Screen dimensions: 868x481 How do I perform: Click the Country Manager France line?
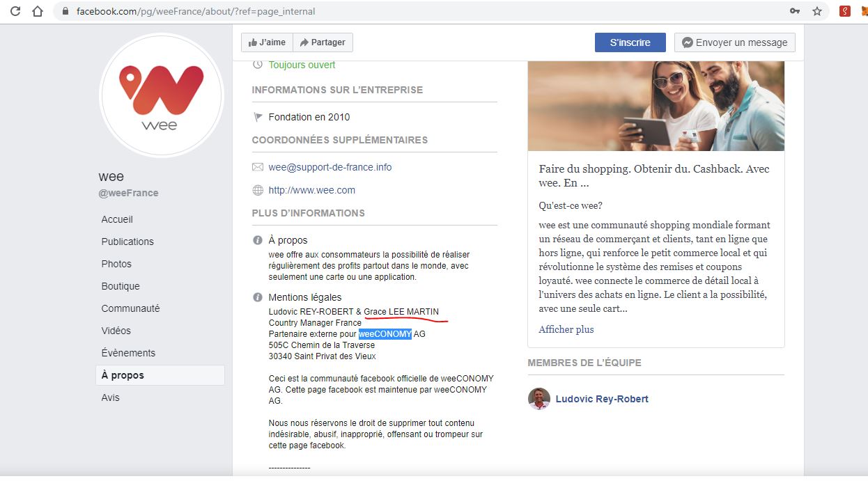(x=315, y=323)
